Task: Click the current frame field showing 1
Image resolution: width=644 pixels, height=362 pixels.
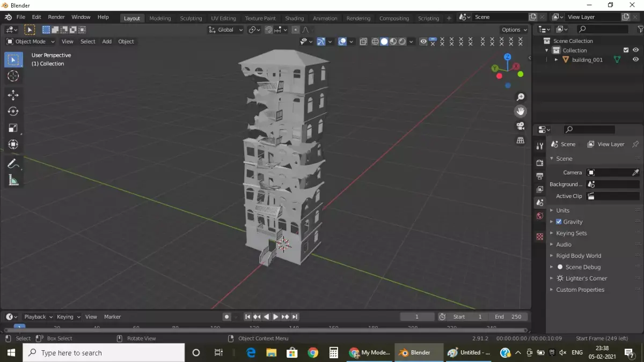Action: tap(417, 317)
